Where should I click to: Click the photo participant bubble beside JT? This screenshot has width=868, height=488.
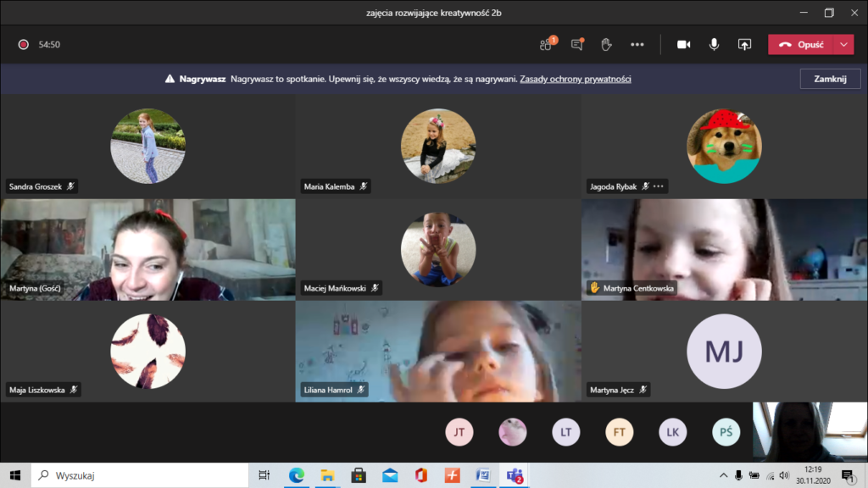(513, 432)
